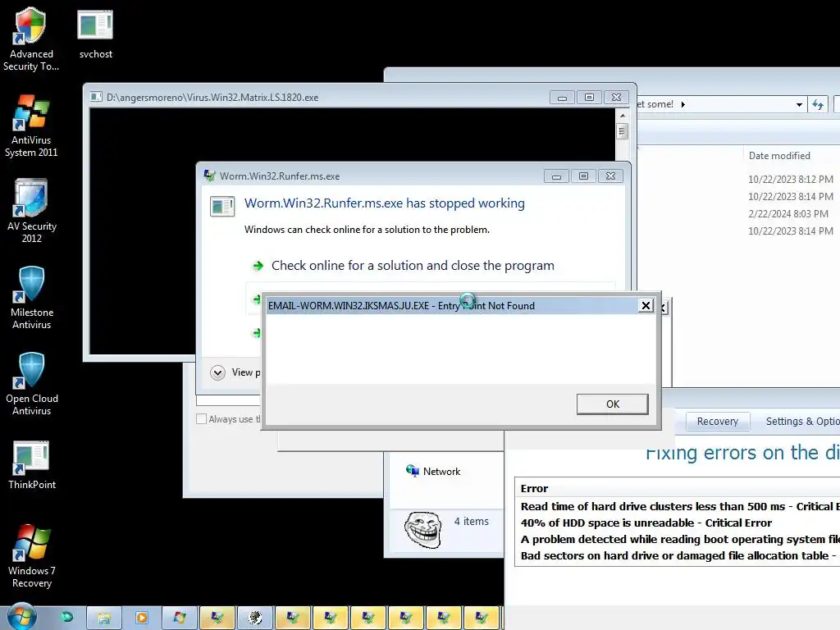
Task: Click the round gray taskbar icon
Action: 255,618
